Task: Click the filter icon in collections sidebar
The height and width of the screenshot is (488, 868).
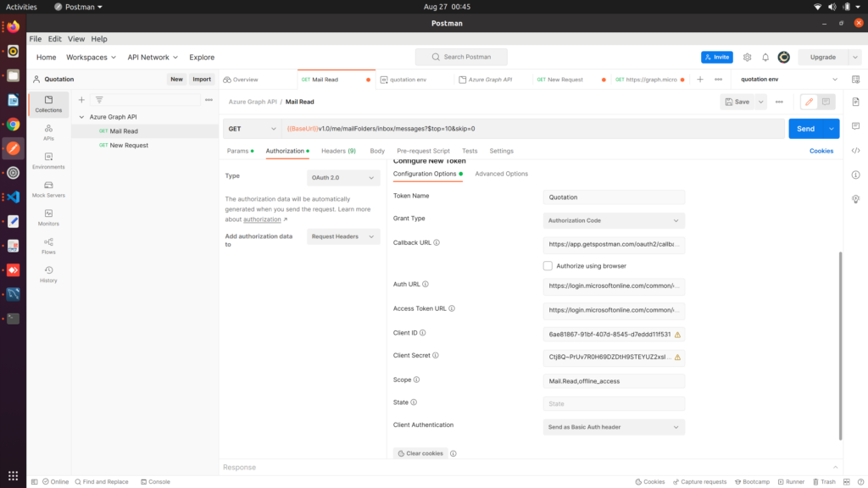Action: pyautogui.click(x=99, y=100)
